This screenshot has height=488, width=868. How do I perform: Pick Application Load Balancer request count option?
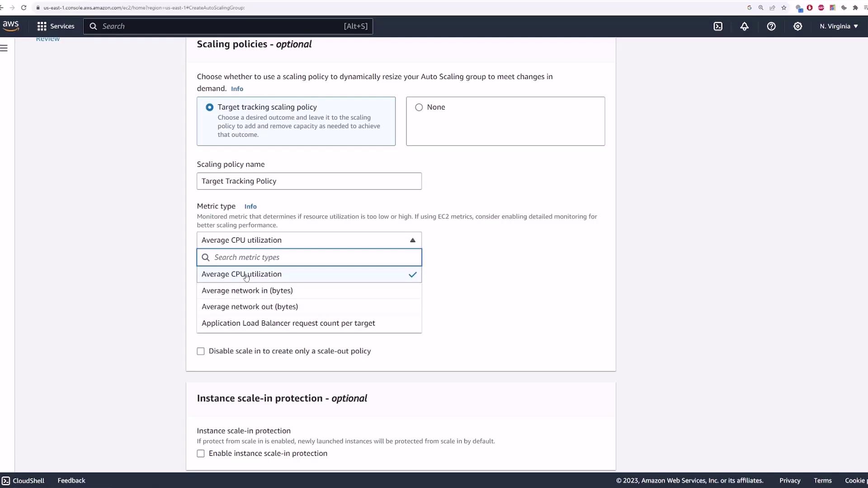(288, 324)
